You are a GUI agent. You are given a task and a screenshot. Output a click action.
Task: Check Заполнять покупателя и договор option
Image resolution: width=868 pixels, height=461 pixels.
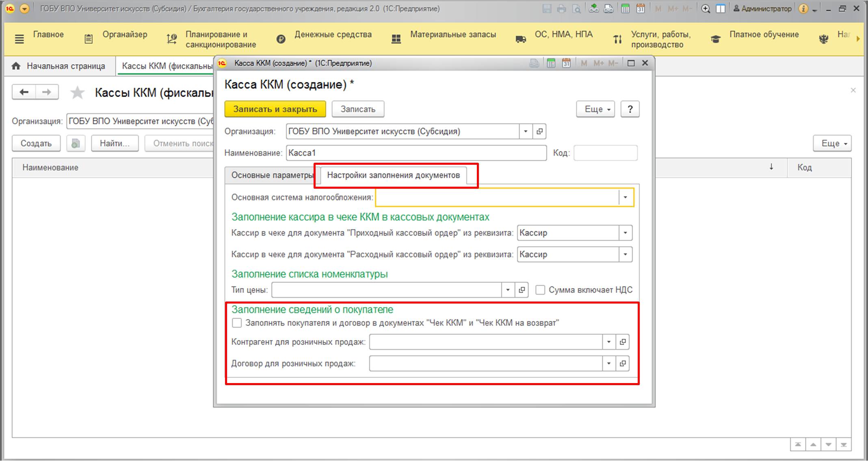(x=236, y=323)
